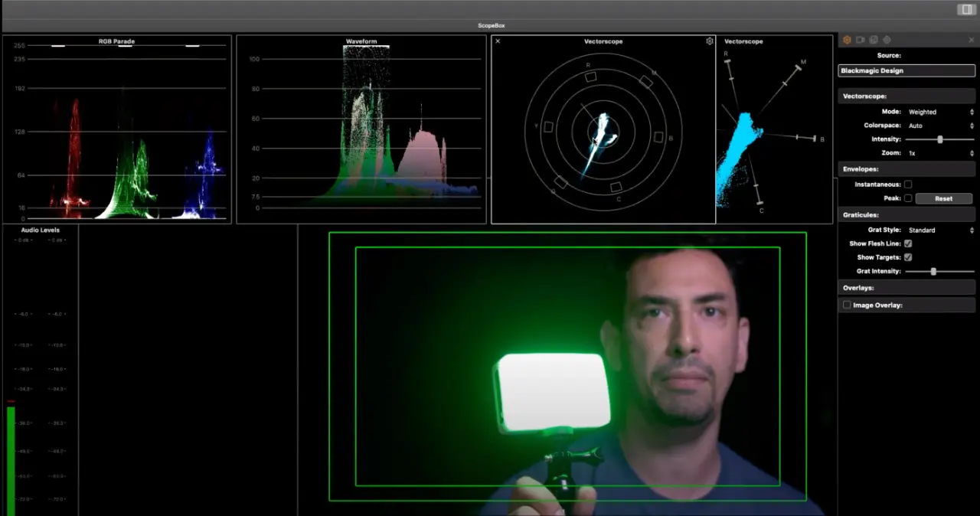
Task: Open the layouts inspector tab icon
Action: click(874, 40)
